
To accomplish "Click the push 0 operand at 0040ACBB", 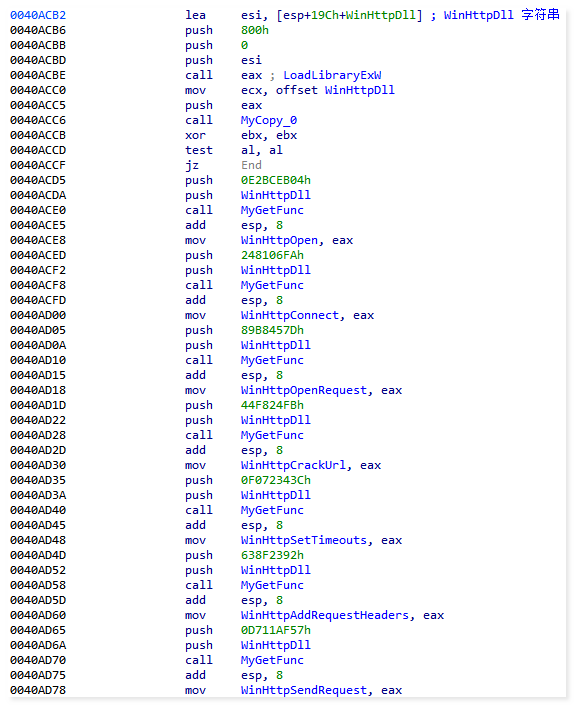I will pos(245,45).
